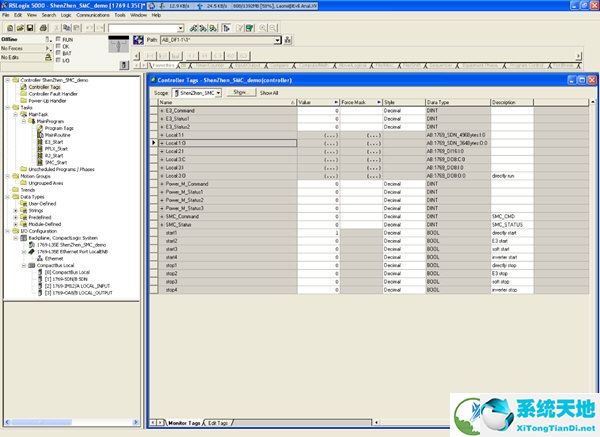Click the Data Type column header
Screen dimensions: 600x437
coord(458,102)
